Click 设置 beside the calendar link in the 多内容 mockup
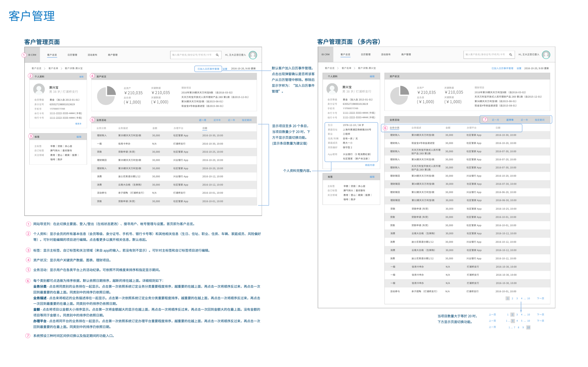 point(519,68)
